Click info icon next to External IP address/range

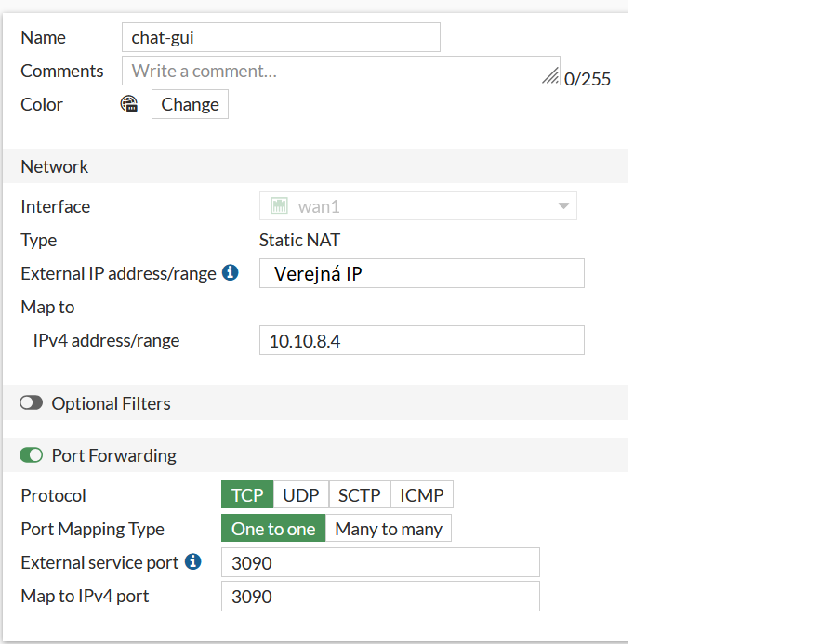coord(231,273)
